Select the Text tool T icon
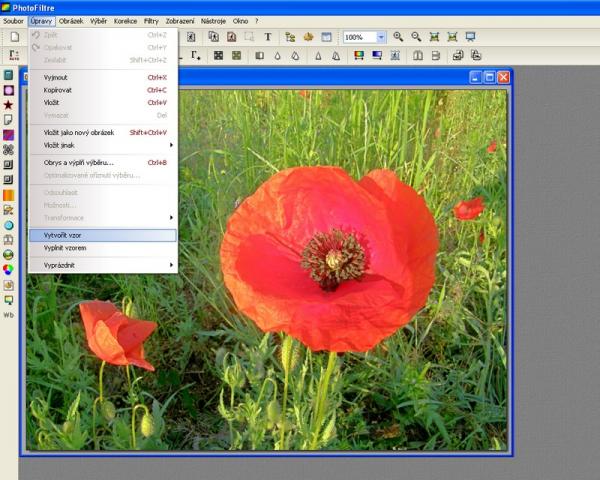This screenshot has width=600, height=480. (x=268, y=37)
